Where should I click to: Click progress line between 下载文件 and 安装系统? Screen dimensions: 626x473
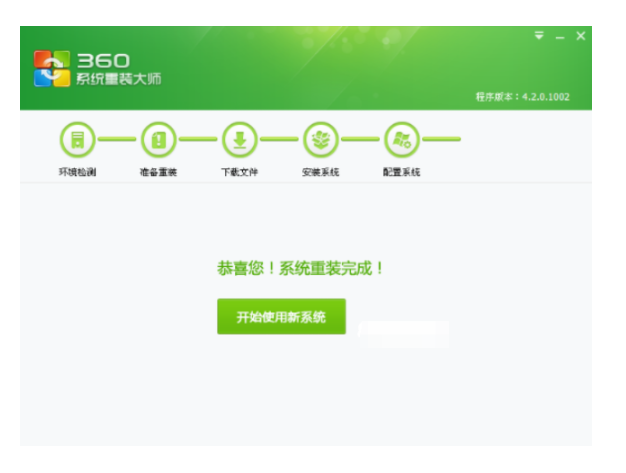[x=280, y=139]
